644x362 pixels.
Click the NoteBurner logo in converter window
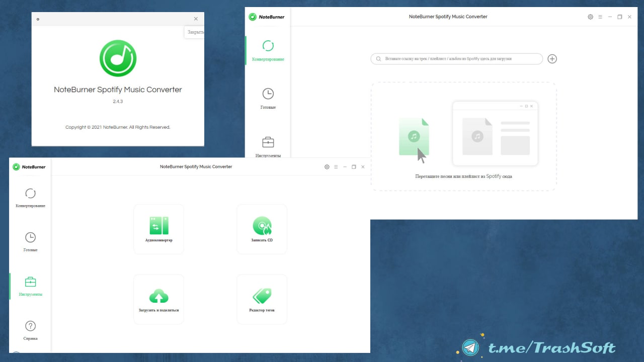[x=267, y=17]
